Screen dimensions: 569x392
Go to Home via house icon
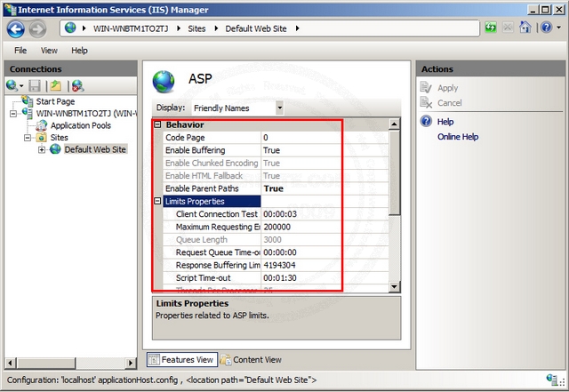click(x=525, y=28)
